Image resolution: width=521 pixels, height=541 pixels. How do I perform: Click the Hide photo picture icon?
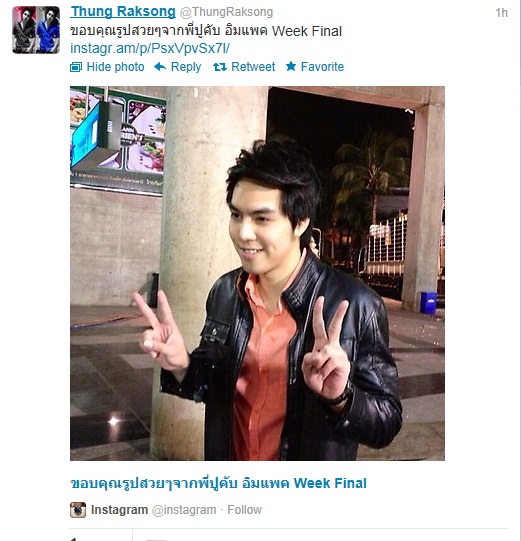pos(76,67)
